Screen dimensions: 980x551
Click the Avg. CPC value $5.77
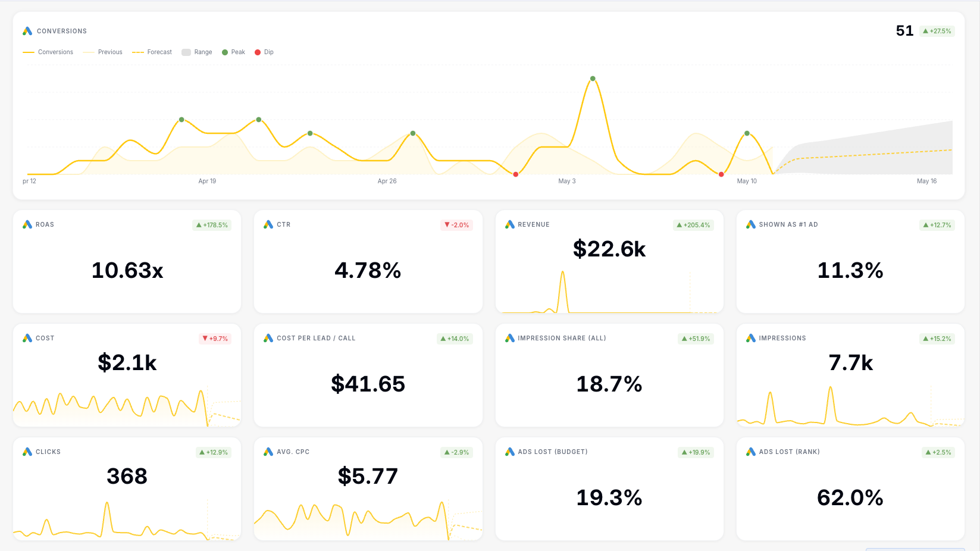click(x=368, y=476)
